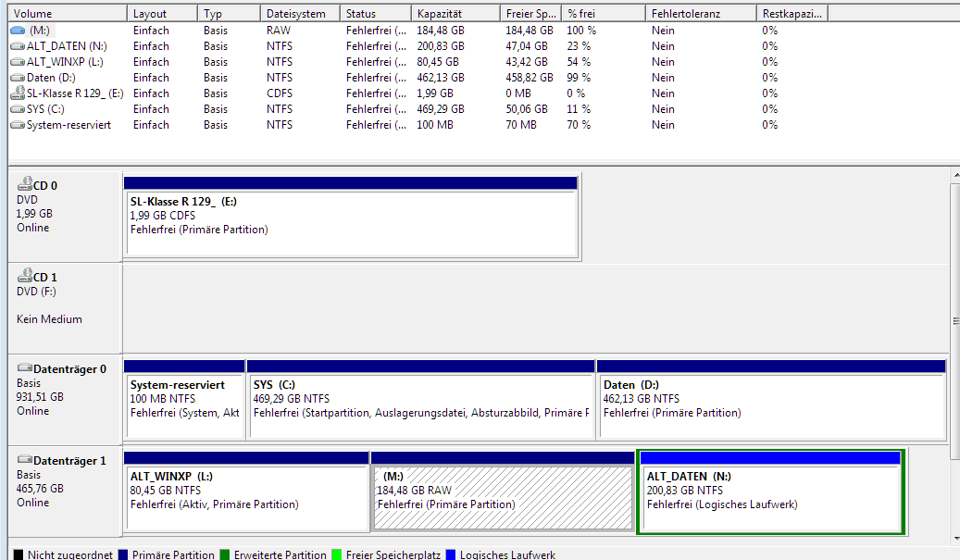
Task: Click the System-reserviert drive icon in list
Action: coord(18,125)
